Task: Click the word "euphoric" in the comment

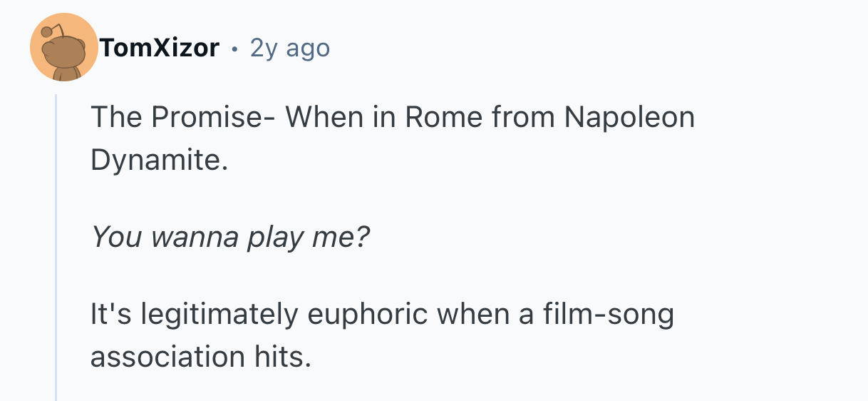Action: pos(368,315)
